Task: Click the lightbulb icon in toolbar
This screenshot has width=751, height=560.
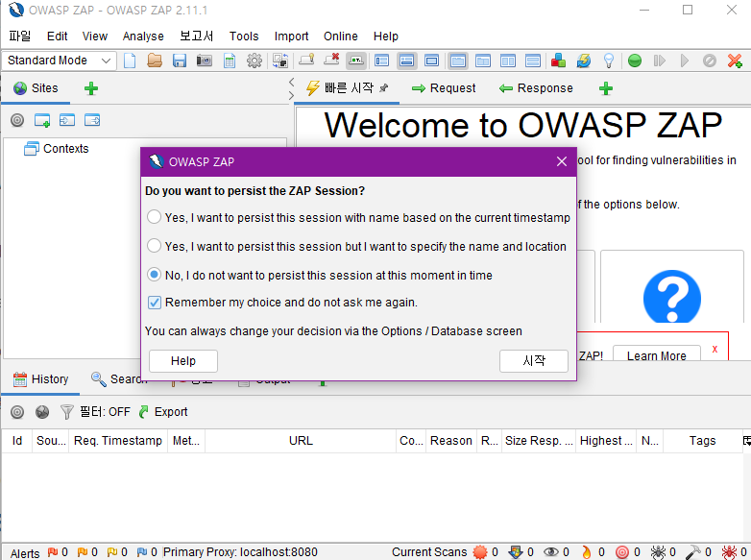Action: pyautogui.click(x=608, y=61)
